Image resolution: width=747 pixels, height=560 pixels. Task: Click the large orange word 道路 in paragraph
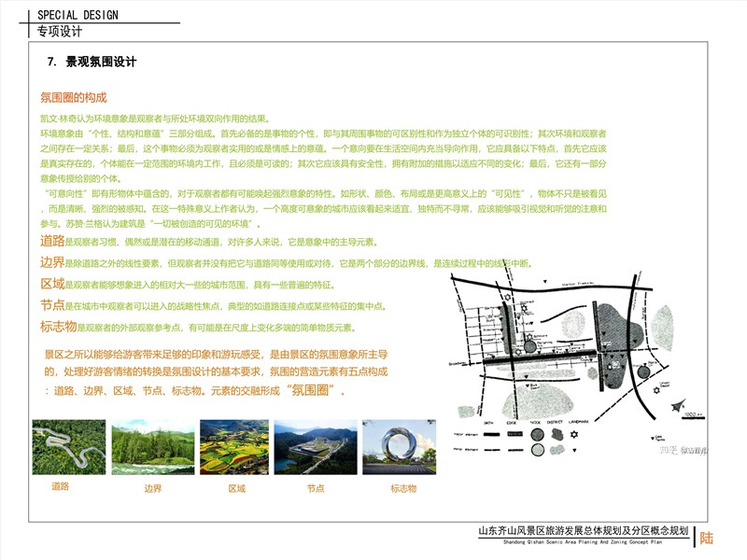pyautogui.click(x=52, y=241)
